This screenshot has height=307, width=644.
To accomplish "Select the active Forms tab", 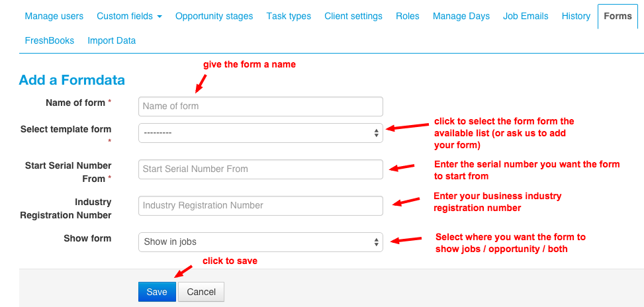I will pos(618,16).
